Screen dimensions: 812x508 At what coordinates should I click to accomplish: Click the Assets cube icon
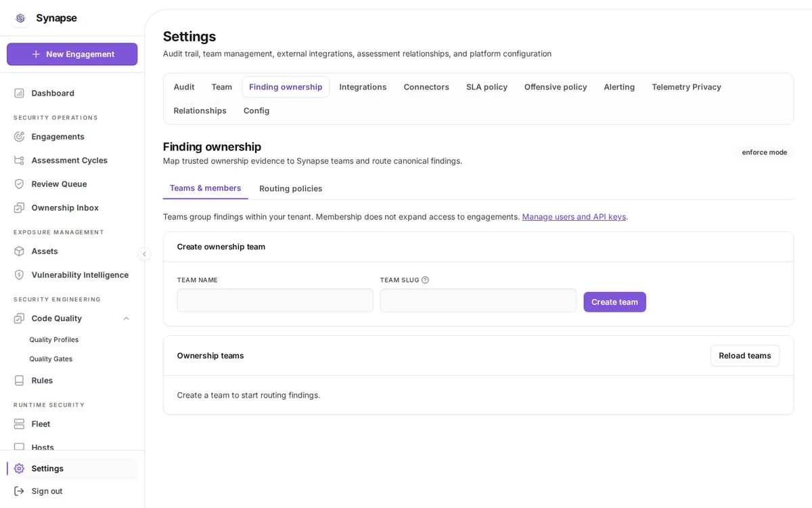click(x=19, y=251)
